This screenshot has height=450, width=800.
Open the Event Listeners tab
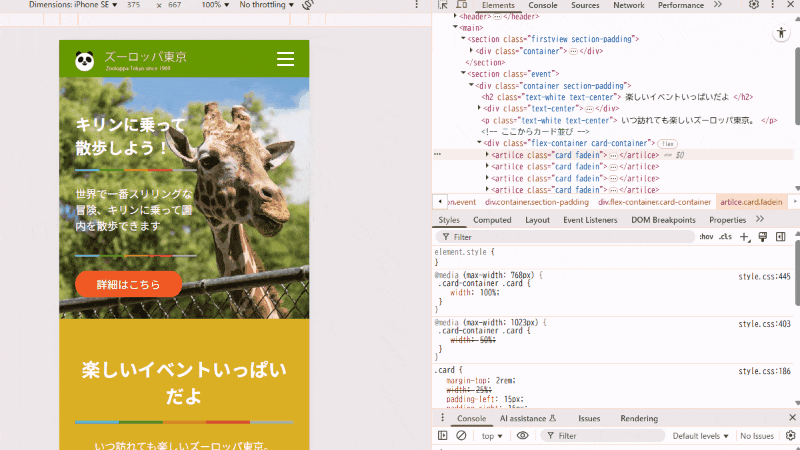point(590,220)
